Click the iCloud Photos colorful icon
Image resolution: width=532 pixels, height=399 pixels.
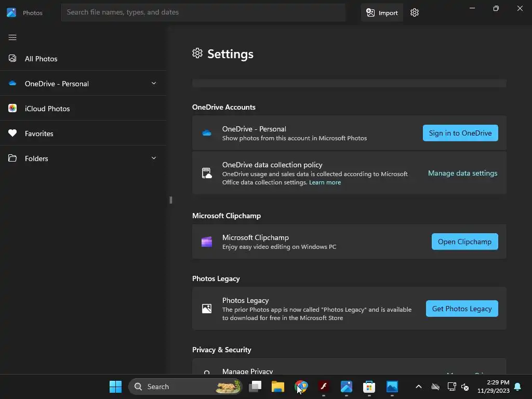12,108
